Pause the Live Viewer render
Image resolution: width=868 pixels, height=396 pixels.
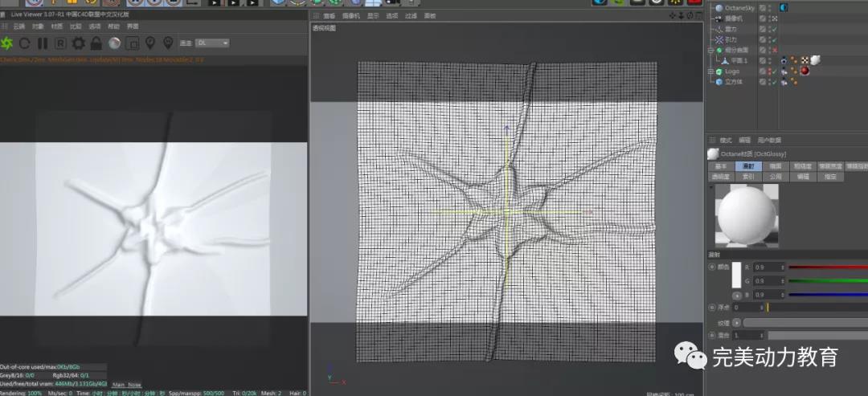pyautogui.click(x=43, y=43)
